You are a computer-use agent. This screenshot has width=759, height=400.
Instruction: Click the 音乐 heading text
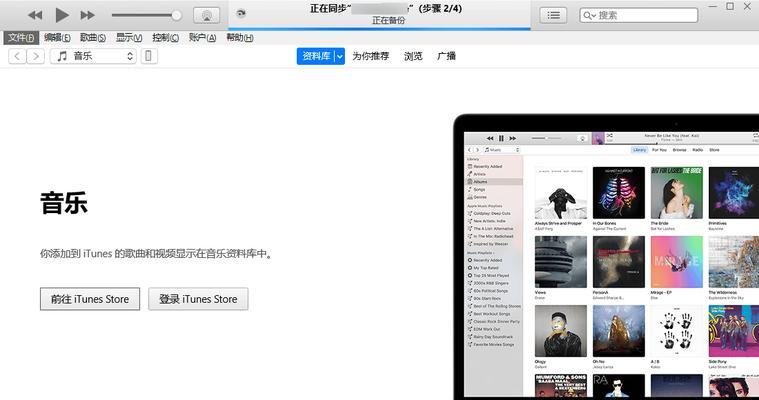pos(64,202)
